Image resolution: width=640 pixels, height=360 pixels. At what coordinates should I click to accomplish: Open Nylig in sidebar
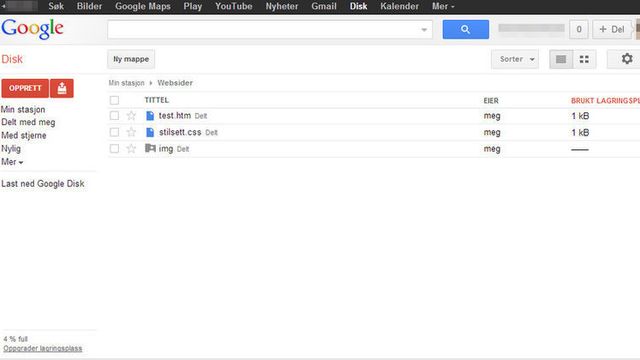(11, 149)
